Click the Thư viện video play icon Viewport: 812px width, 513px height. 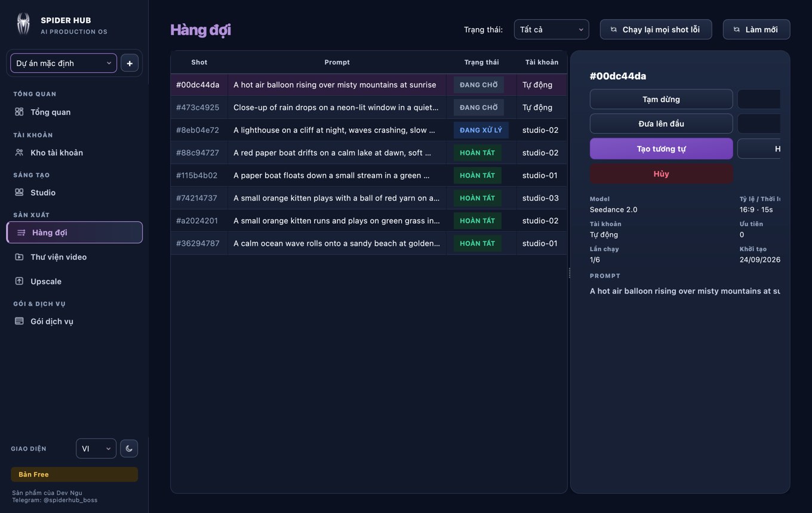19,256
